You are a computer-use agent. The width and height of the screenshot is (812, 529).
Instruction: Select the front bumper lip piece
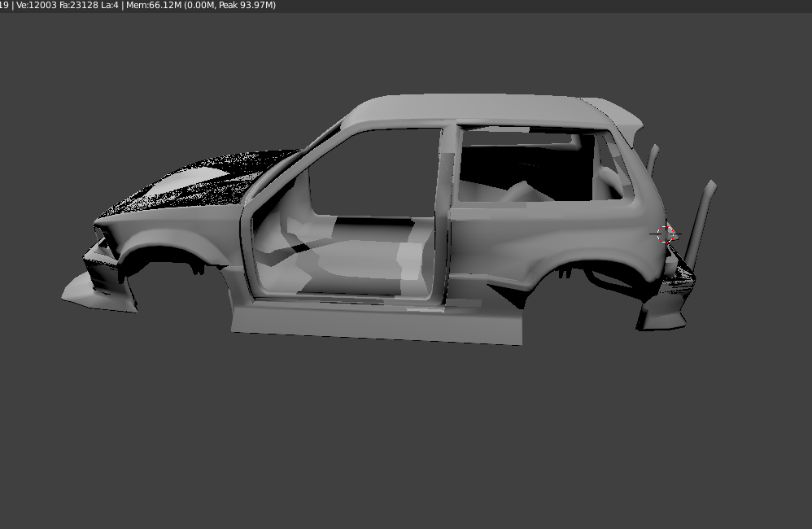click(x=98, y=295)
